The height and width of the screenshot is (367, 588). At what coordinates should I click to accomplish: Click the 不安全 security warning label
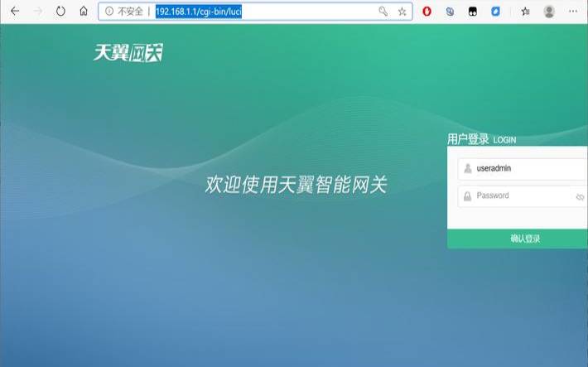click(130, 12)
